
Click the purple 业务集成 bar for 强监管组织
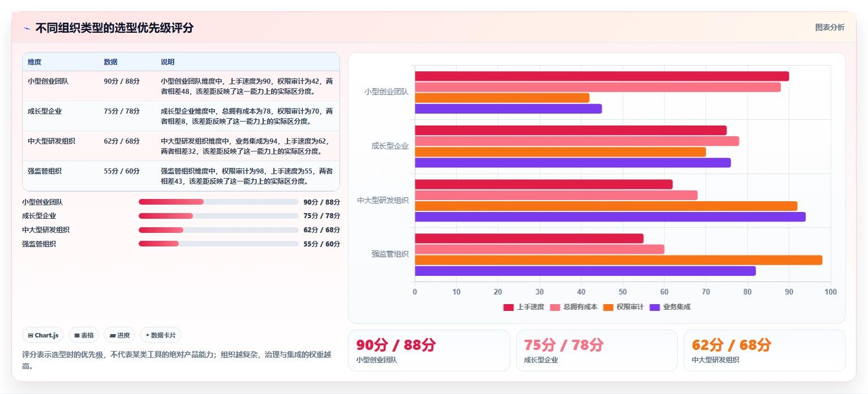[585, 271]
